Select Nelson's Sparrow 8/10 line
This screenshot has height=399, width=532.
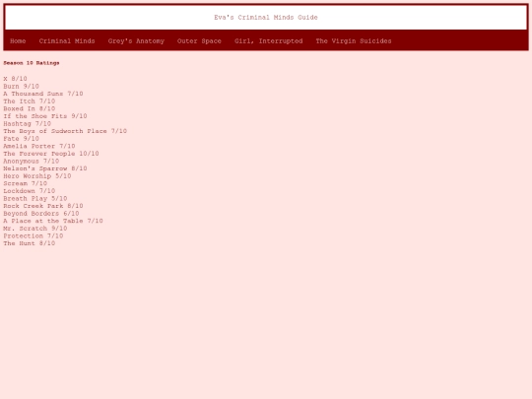[45, 168]
